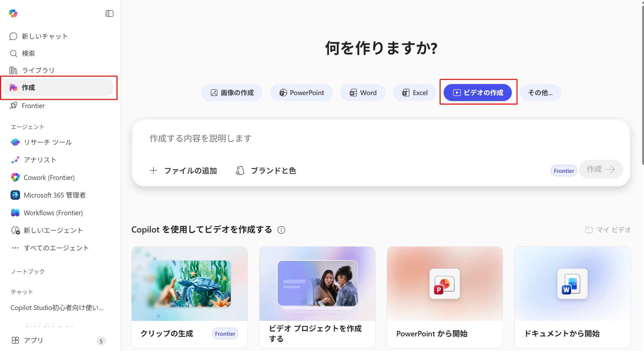The height and width of the screenshot is (351, 644).
Task: Click the アプリ grid icon
Action: [x=15, y=340]
